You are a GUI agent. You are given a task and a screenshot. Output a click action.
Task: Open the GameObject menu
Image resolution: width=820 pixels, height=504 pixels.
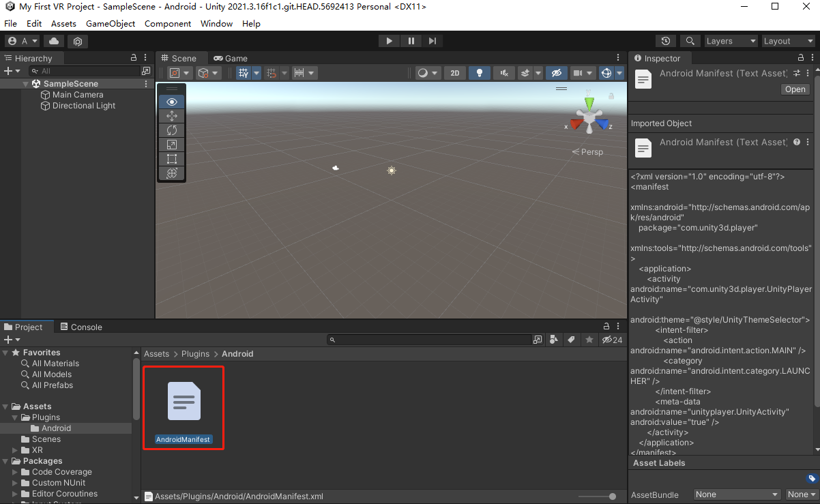[111, 23]
